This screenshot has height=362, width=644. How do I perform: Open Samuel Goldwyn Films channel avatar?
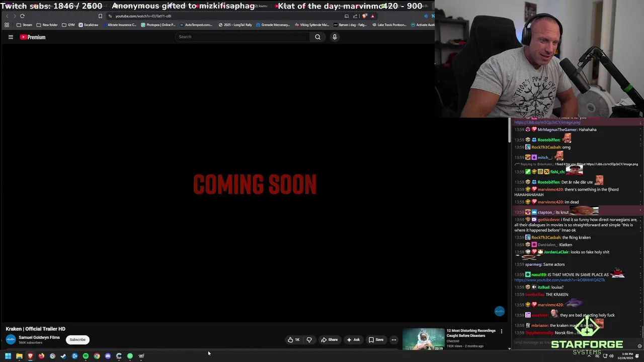click(x=11, y=340)
